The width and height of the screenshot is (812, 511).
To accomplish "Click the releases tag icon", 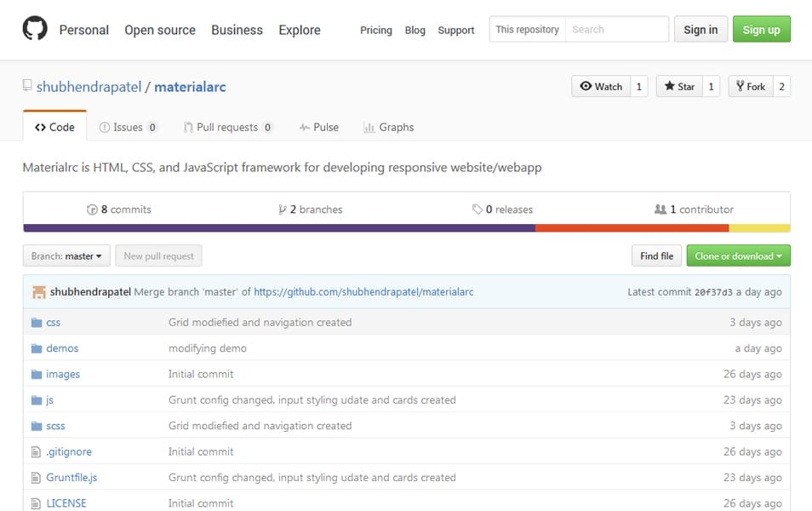I will point(477,210).
